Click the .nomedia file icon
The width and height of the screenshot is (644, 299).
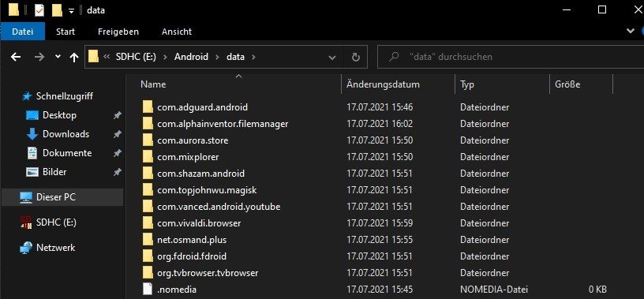148,290
